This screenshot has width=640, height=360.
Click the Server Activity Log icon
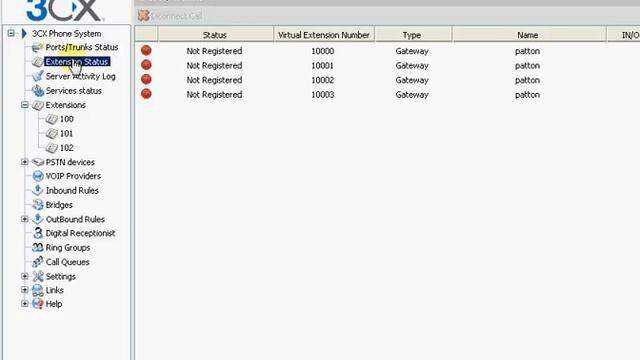(x=38, y=76)
